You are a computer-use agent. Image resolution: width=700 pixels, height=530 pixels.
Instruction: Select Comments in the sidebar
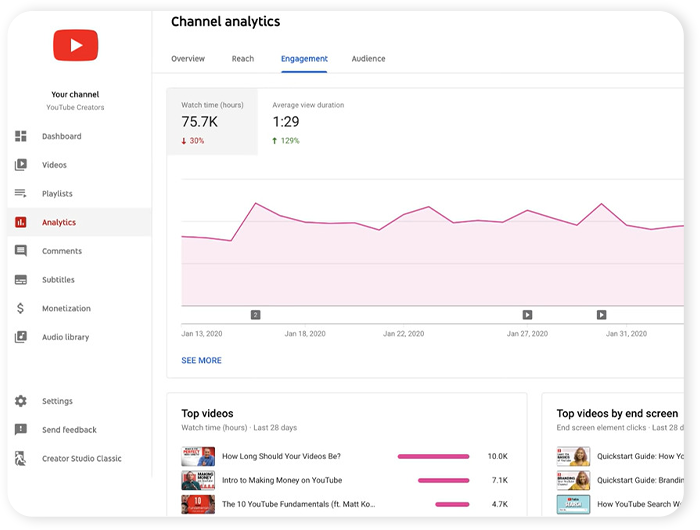click(x=62, y=251)
